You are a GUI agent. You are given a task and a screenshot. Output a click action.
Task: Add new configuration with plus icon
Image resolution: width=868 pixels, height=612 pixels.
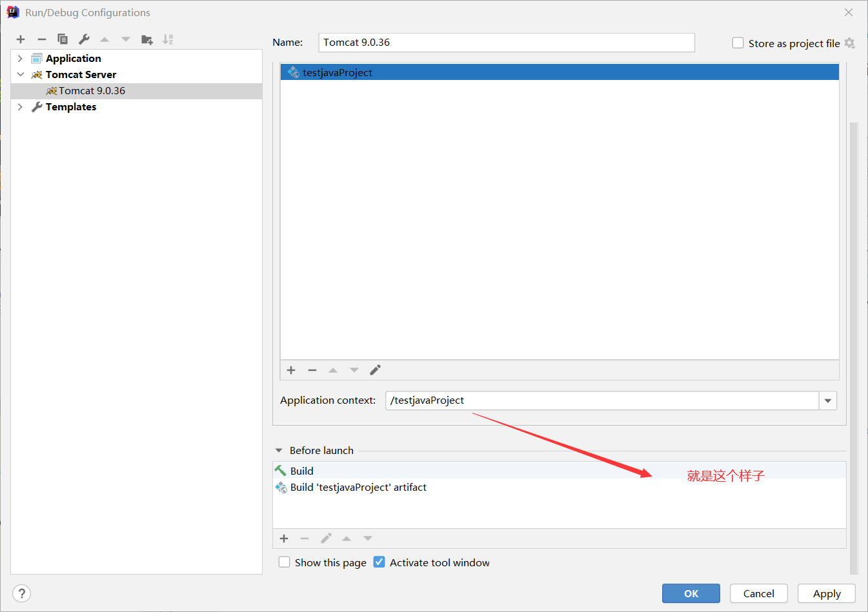pos(21,39)
